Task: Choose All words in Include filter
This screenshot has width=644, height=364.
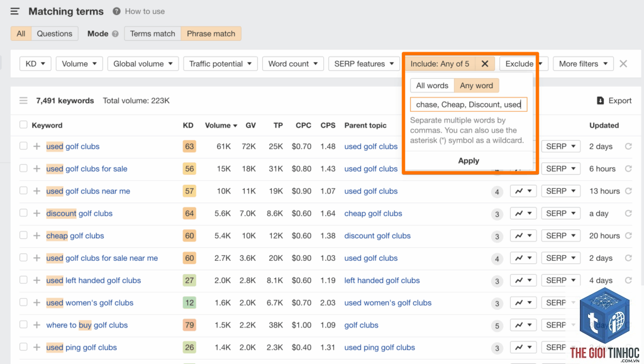Action: (432, 85)
